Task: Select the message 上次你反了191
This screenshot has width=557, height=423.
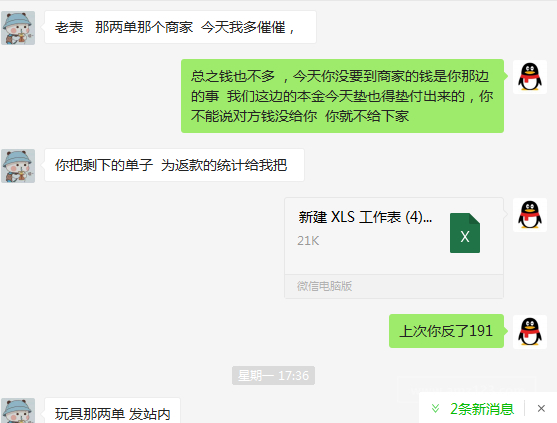Action: (446, 331)
